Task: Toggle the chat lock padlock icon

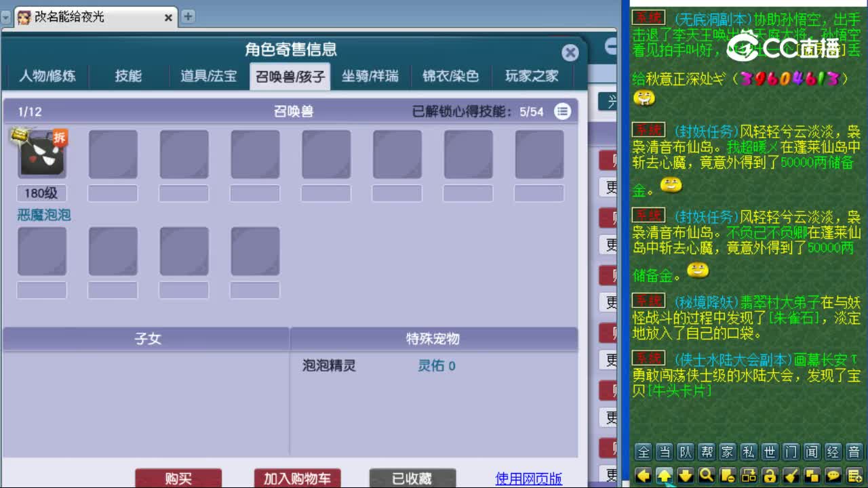Action: pyautogui.click(x=770, y=475)
